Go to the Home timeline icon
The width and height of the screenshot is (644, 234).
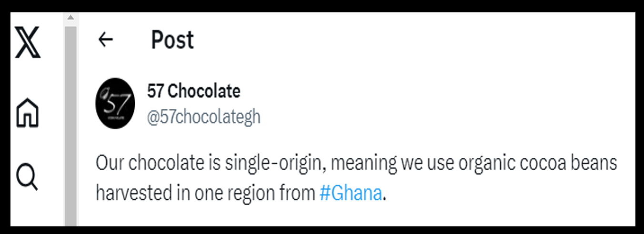tap(28, 112)
